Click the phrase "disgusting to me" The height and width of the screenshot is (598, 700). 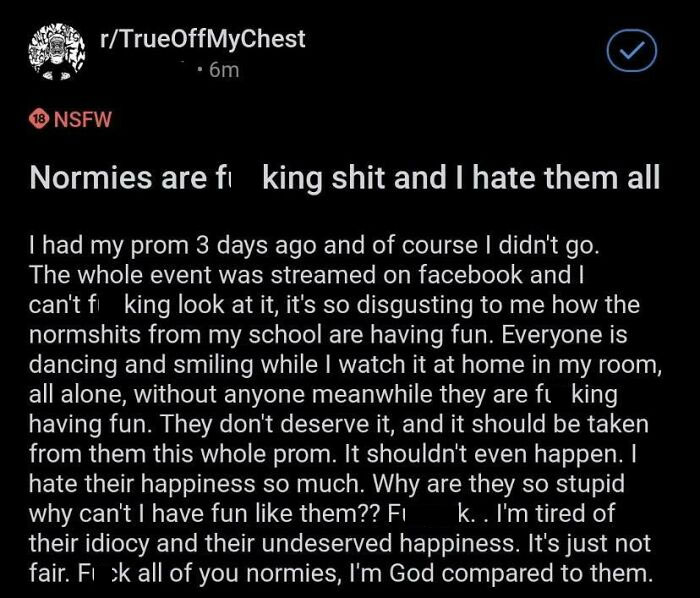point(451,305)
